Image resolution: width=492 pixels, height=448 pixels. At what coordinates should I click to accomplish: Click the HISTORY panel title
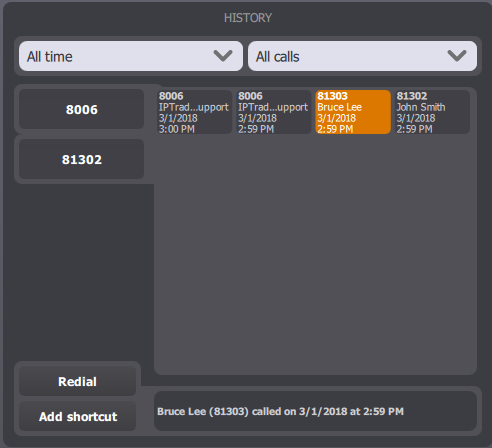coord(248,18)
